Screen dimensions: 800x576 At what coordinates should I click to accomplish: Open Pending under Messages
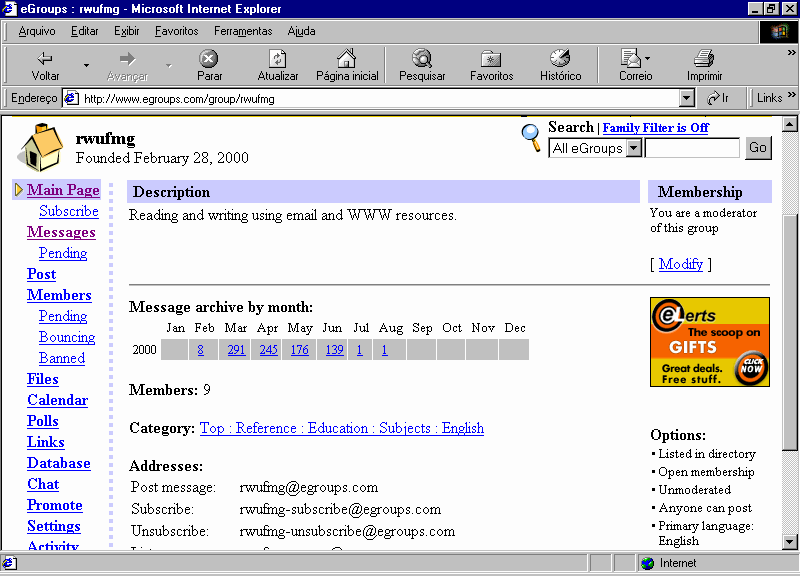63,253
